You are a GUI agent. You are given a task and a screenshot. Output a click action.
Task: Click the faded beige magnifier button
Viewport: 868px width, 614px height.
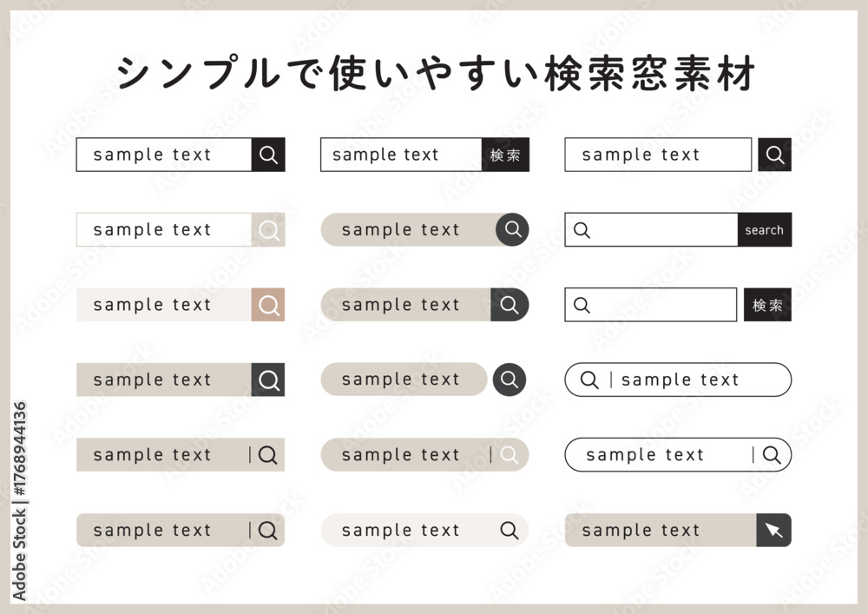click(x=268, y=230)
